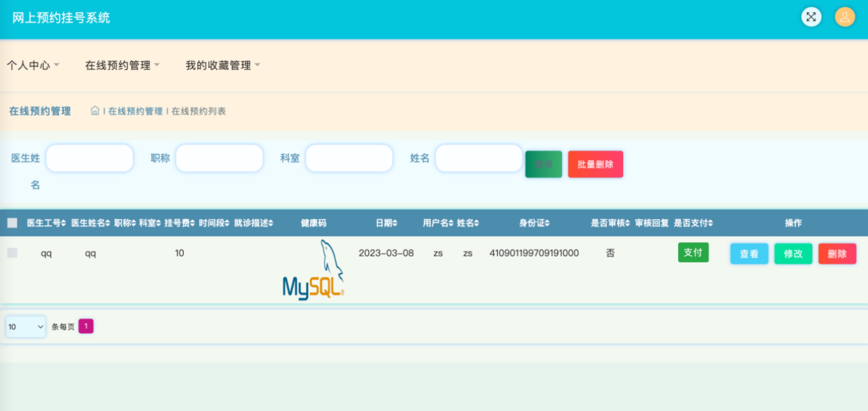Click the date 2023-03-08 cell
The width and height of the screenshot is (868, 411).
pos(386,253)
